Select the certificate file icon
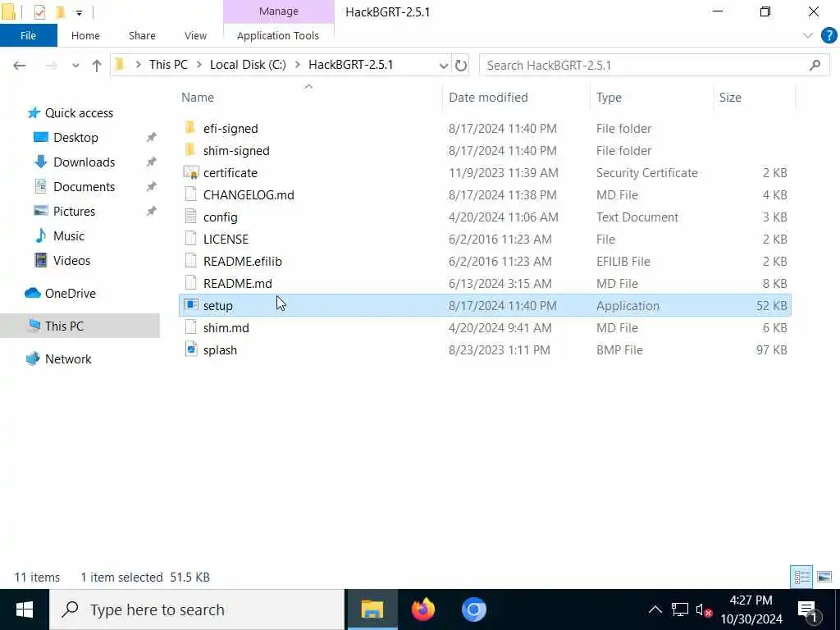Image resolution: width=840 pixels, height=630 pixels. click(x=190, y=172)
